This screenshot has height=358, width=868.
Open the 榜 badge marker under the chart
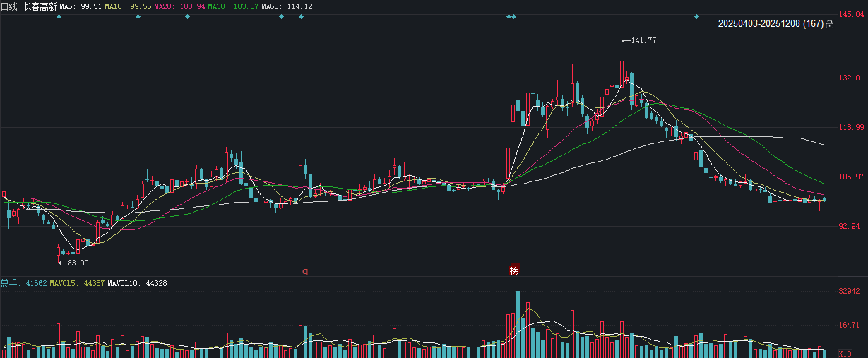coord(514,270)
